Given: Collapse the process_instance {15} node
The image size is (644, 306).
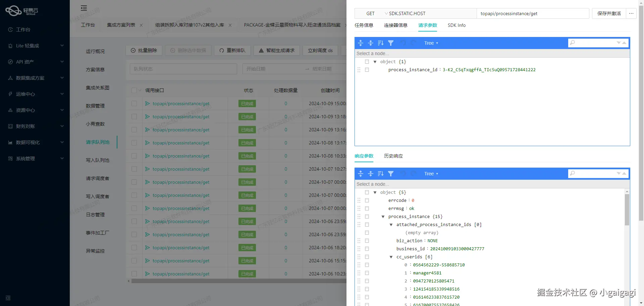Looking at the screenshot, I should 383,216.
